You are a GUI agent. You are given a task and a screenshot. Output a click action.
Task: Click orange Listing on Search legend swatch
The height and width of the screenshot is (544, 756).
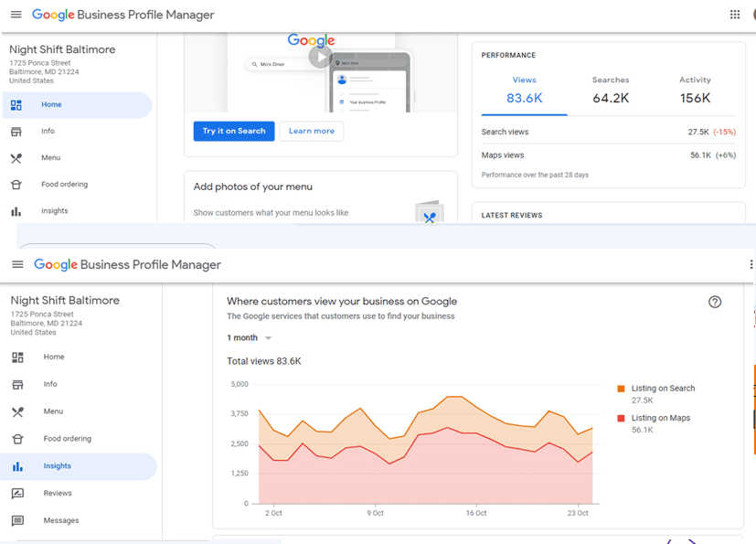pos(621,389)
